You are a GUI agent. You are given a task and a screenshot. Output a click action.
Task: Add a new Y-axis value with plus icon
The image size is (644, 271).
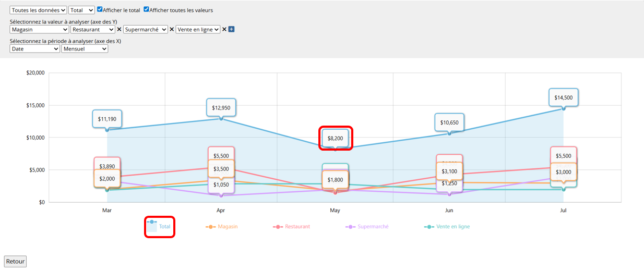click(x=232, y=30)
